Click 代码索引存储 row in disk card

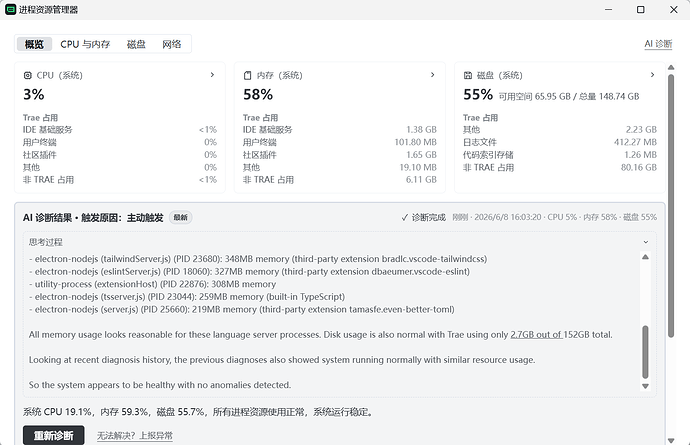pos(560,155)
